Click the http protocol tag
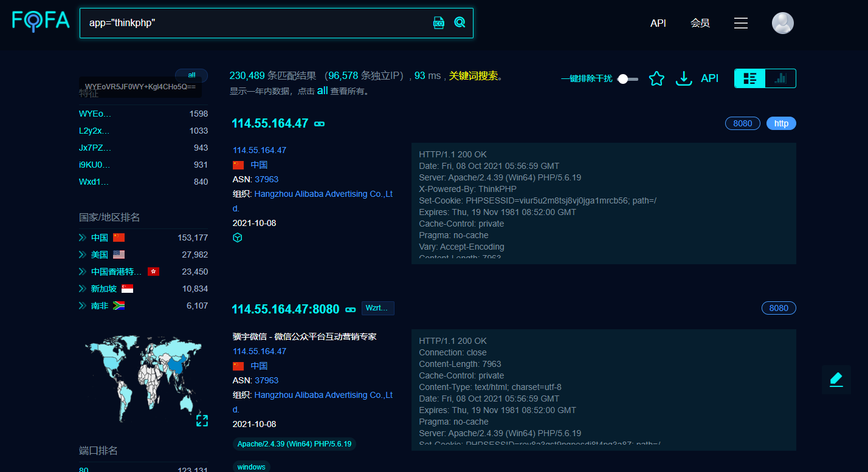Screen dimensions: 868x472 pyautogui.click(x=781, y=123)
